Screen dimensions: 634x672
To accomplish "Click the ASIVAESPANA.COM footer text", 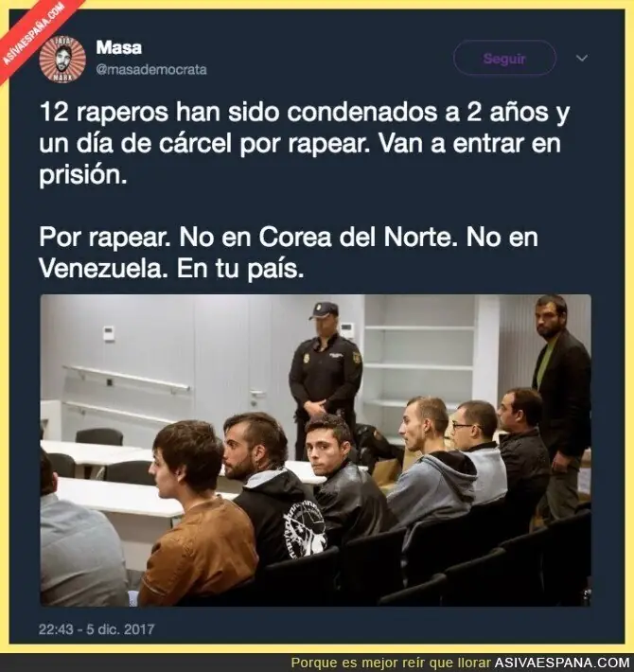I will 562,663.
